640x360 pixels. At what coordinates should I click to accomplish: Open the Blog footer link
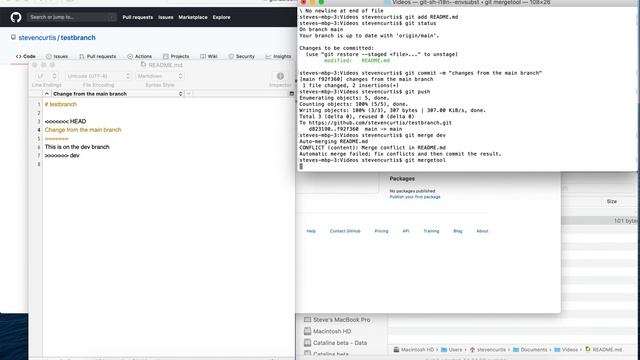(x=458, y=231)
